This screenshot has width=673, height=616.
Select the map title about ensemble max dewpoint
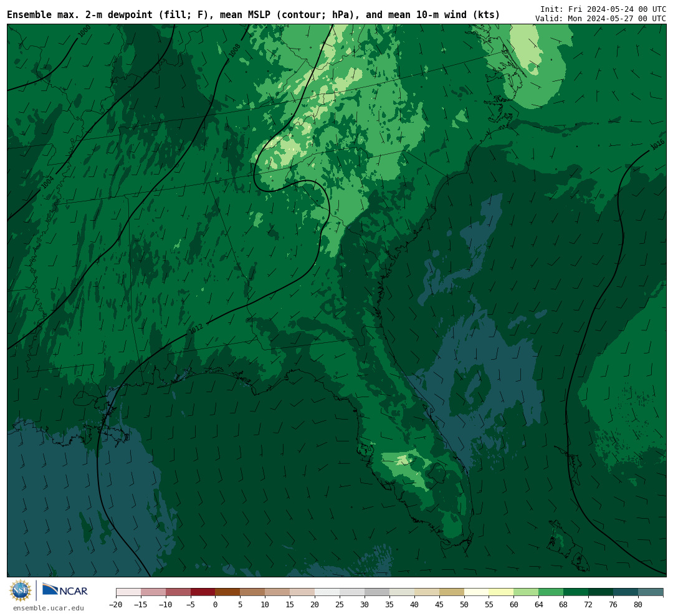point(253,15)
